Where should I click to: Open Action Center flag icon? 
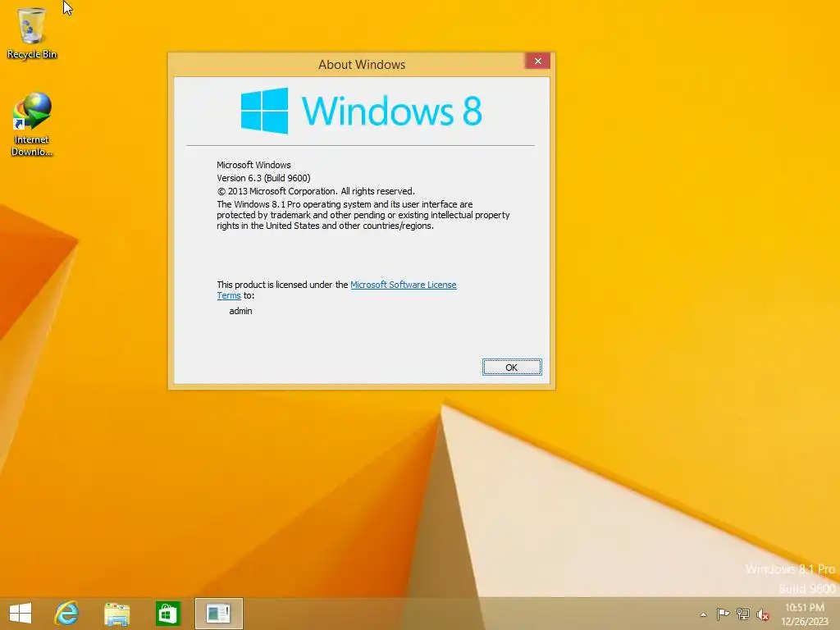[x=723, y=614]
